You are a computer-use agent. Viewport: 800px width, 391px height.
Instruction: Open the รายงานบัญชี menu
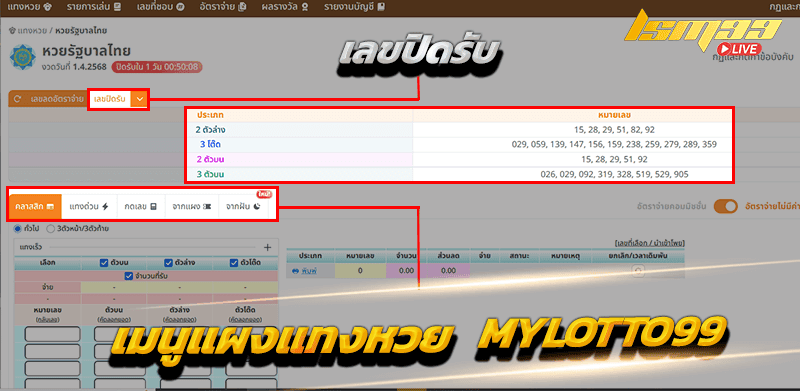355,7
